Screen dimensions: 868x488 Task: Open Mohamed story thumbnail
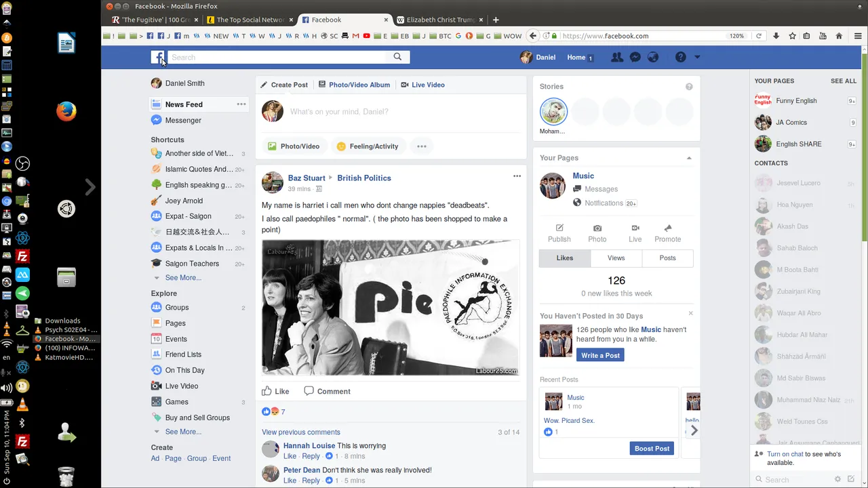tap(553, 112)
